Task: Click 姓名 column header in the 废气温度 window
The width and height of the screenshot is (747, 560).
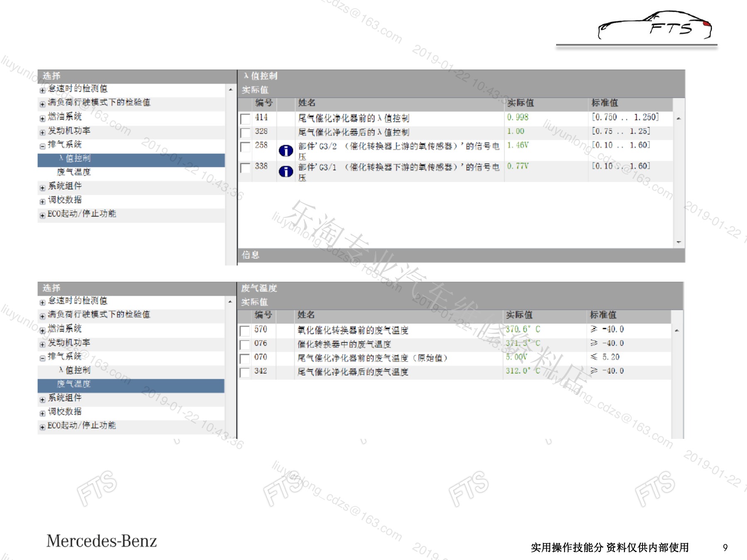Action: [399, 316]
